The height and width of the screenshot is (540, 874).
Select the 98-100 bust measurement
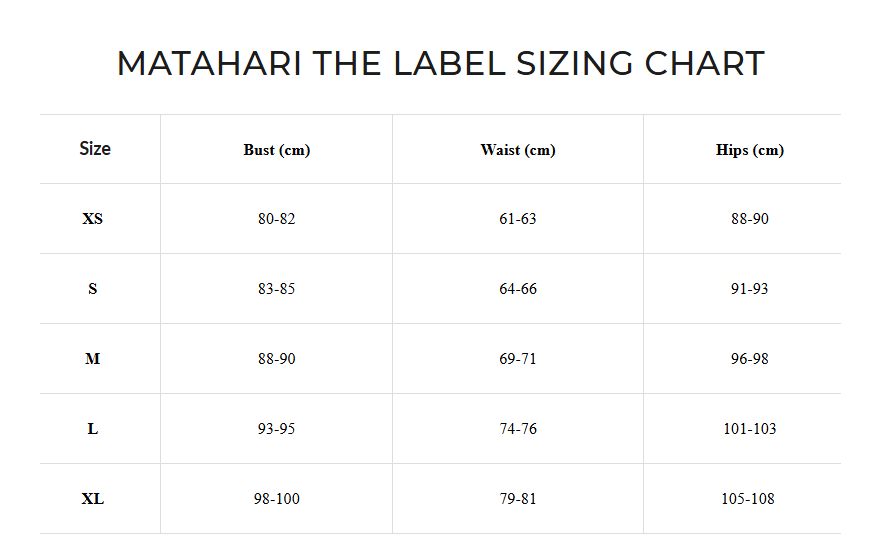[277, 499]
